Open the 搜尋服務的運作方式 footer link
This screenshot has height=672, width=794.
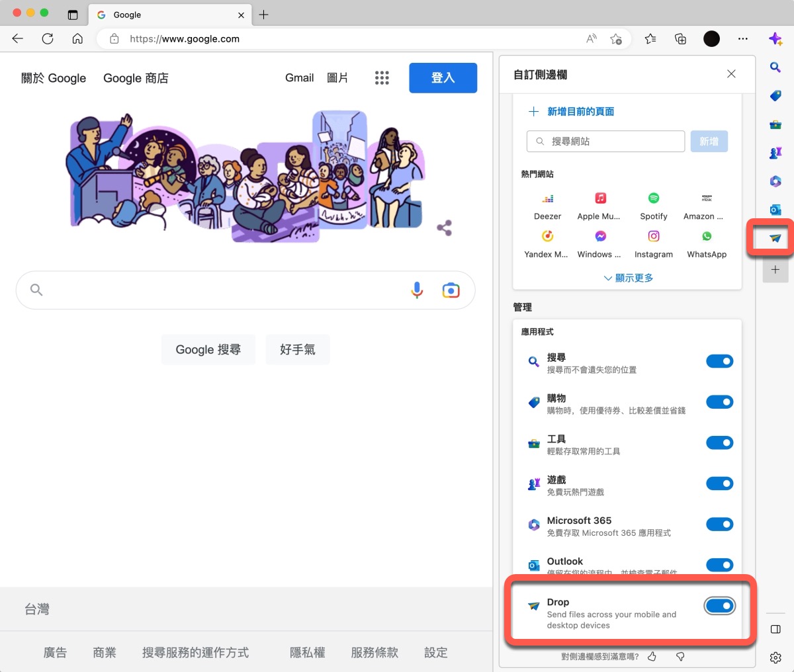click(195, 653)
